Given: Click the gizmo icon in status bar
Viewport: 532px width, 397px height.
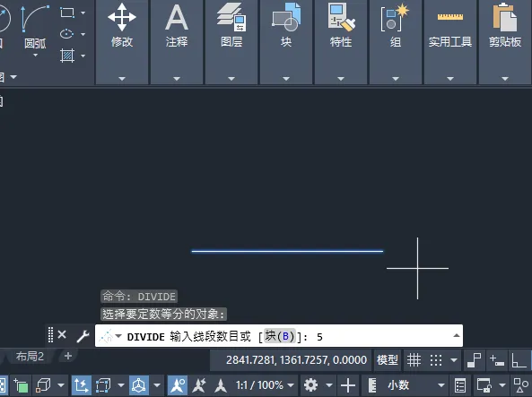Looking at the screenshot, I should click(139, 385).
